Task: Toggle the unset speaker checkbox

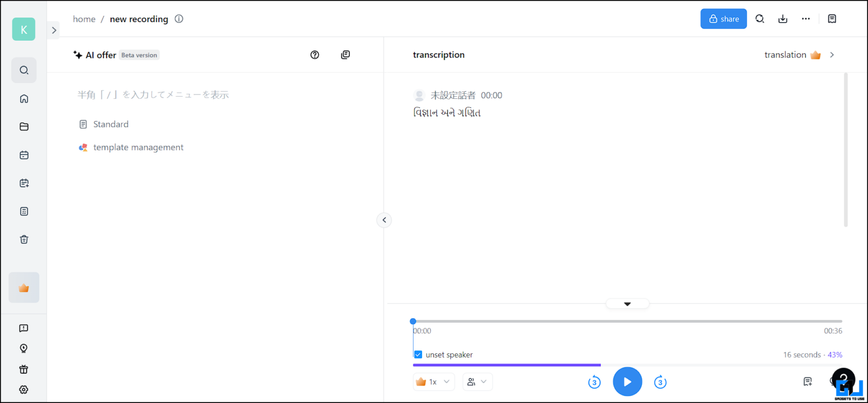Action: (418, 354)
